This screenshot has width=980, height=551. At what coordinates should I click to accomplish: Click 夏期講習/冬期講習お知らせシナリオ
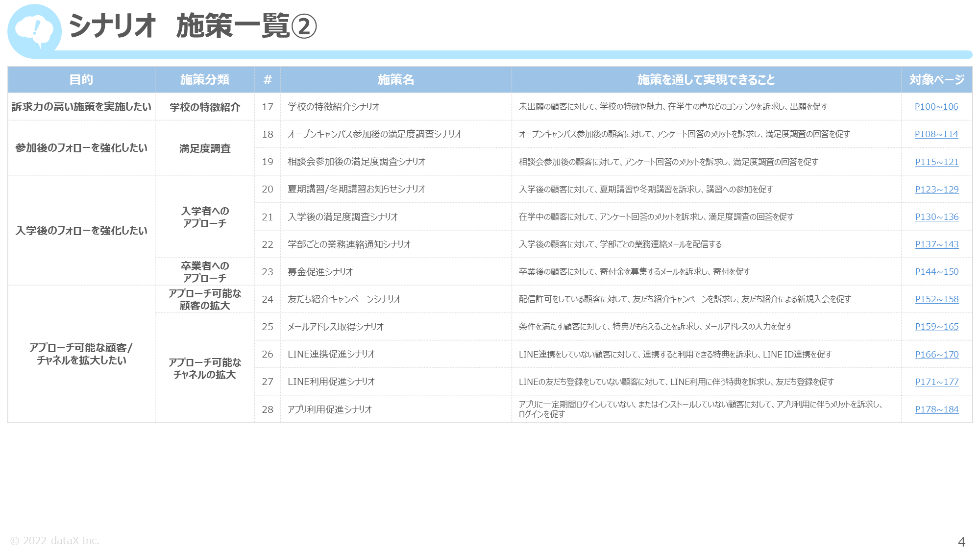[356, 189]
